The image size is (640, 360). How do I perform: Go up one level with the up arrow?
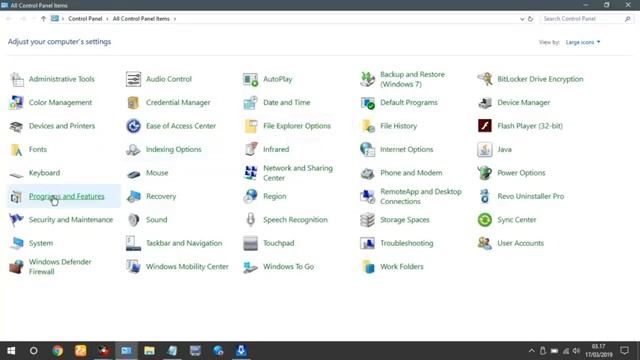point(43,19)
